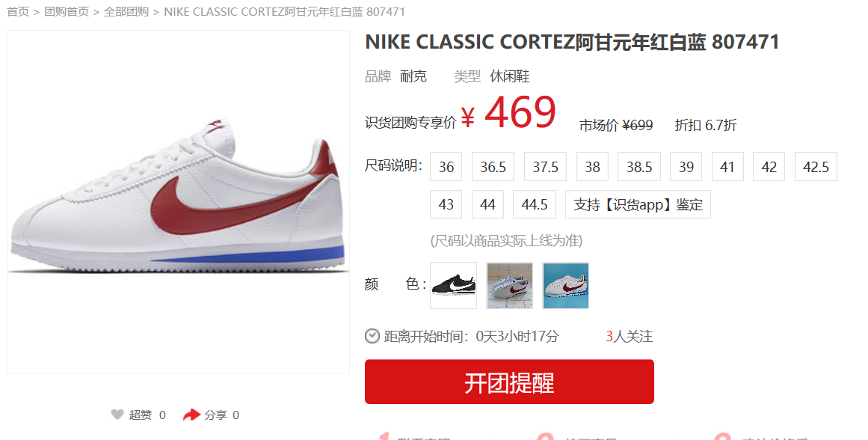The height and width of the screenshot is (440, 868).
Task: Choose size 42.5
Action: (816, 167)
